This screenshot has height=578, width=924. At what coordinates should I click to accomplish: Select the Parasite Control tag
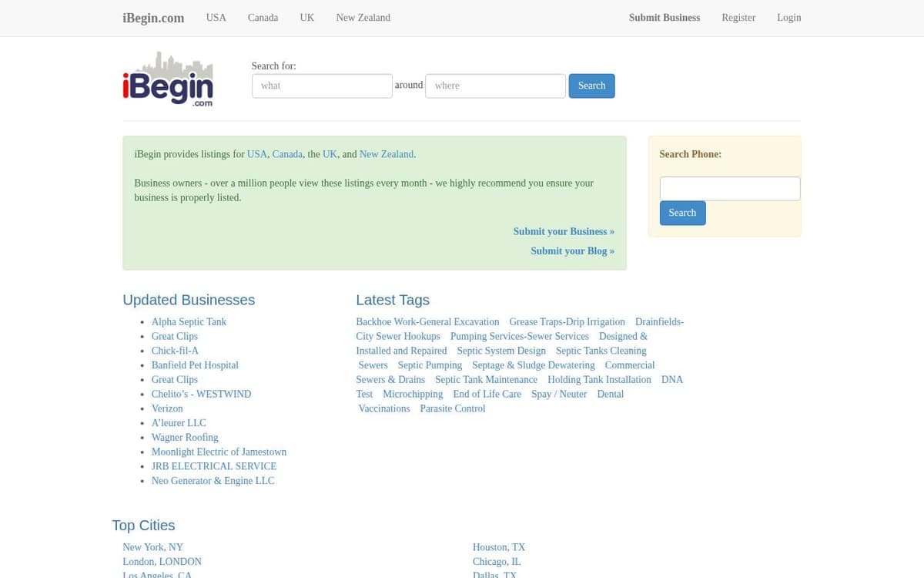(x=453, y=408)
